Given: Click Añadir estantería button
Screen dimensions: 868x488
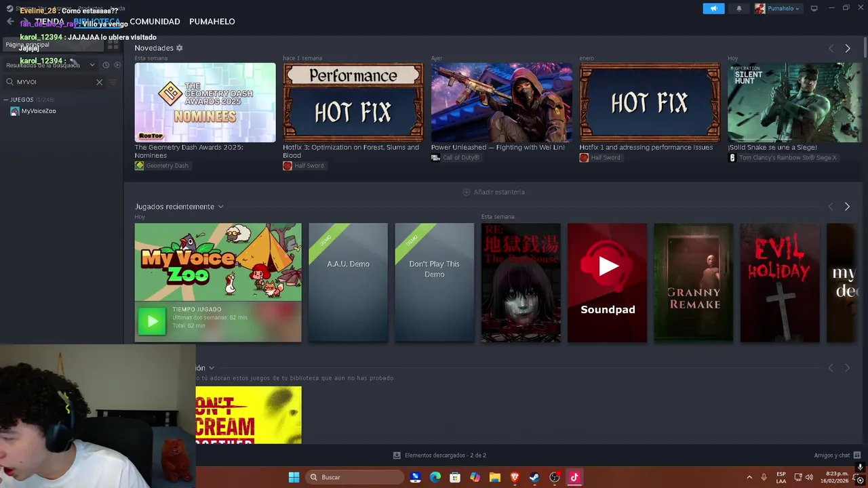Looking at the screenshot, I should (x=494, y=192).
